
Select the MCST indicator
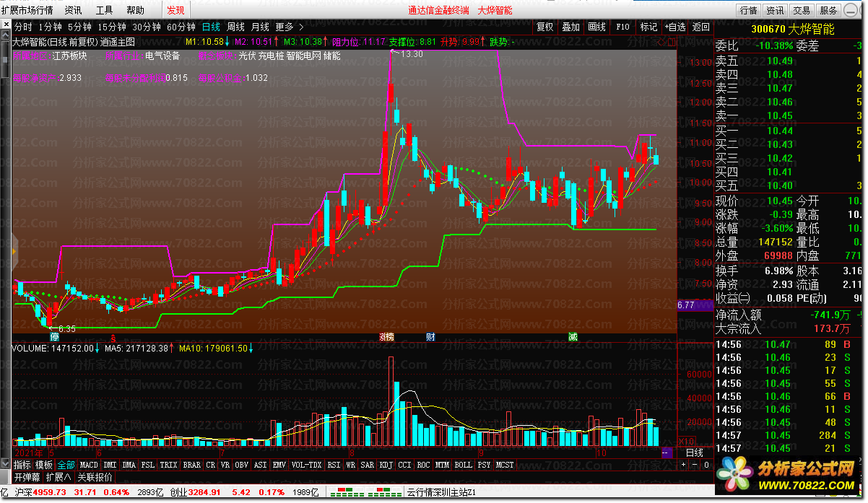click(505, 465)
